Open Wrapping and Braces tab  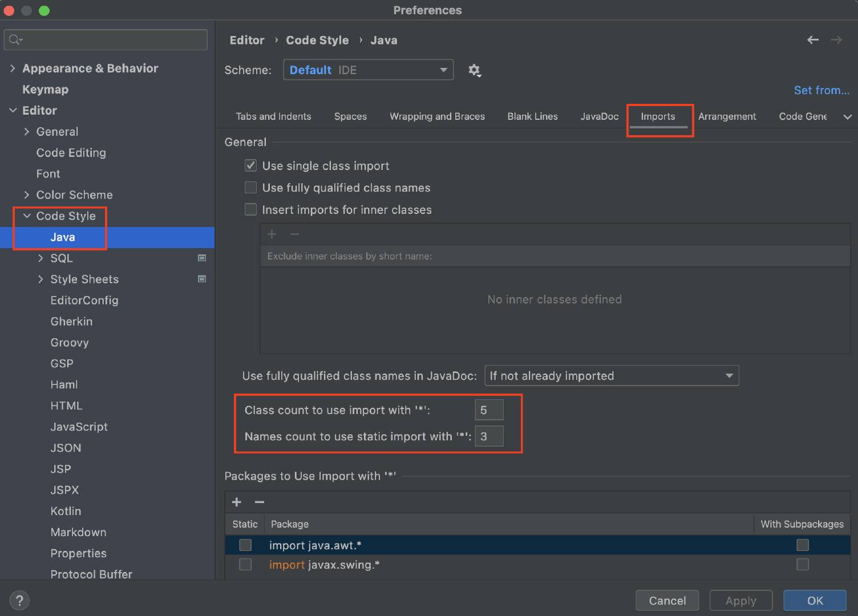point(437,116)
